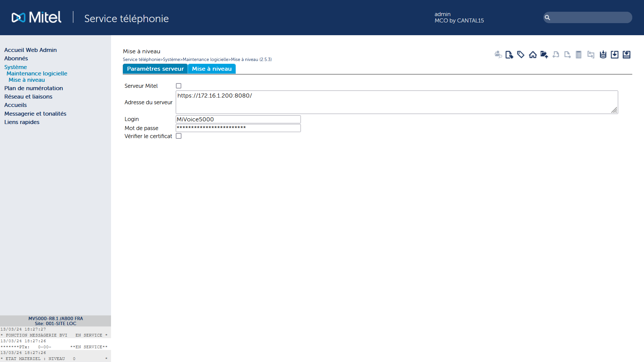
Task: Click the ETAT MATERIEL NIVEAU log line
Action: [54, 359]
